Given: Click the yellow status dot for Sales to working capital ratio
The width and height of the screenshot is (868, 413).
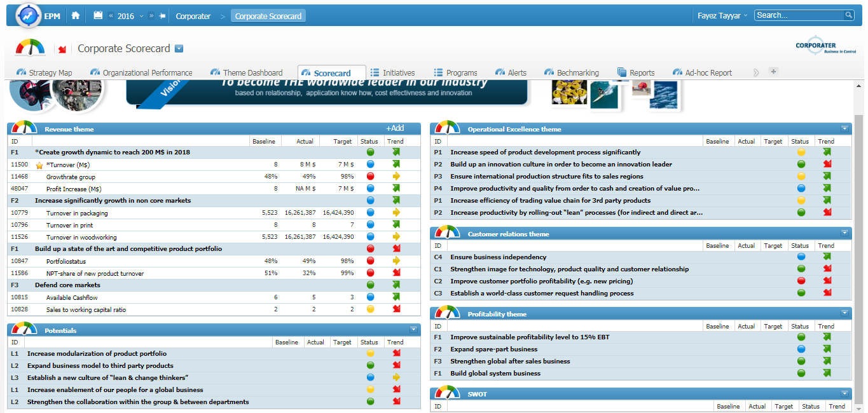Looking at the screenshot, I should [x=370, y=309].
